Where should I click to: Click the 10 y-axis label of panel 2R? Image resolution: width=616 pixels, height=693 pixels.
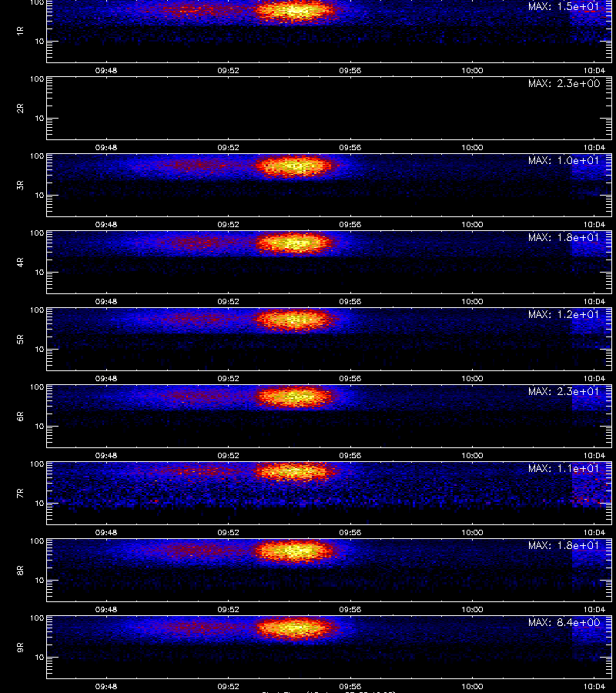[x=39, y=118]
